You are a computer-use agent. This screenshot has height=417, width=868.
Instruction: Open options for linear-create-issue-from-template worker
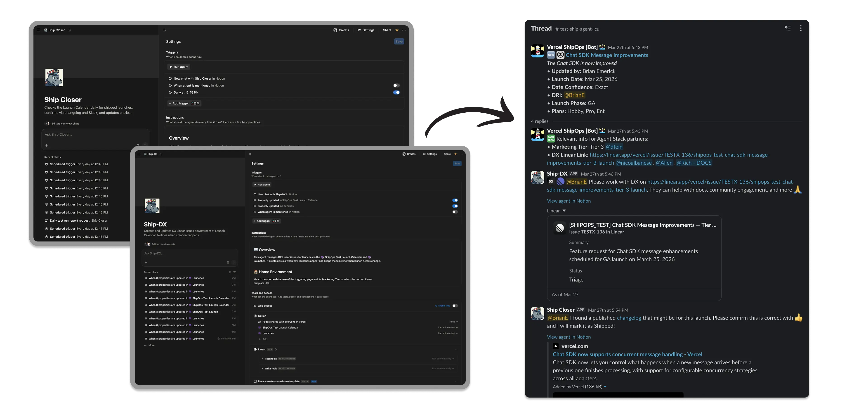point(456,381)
